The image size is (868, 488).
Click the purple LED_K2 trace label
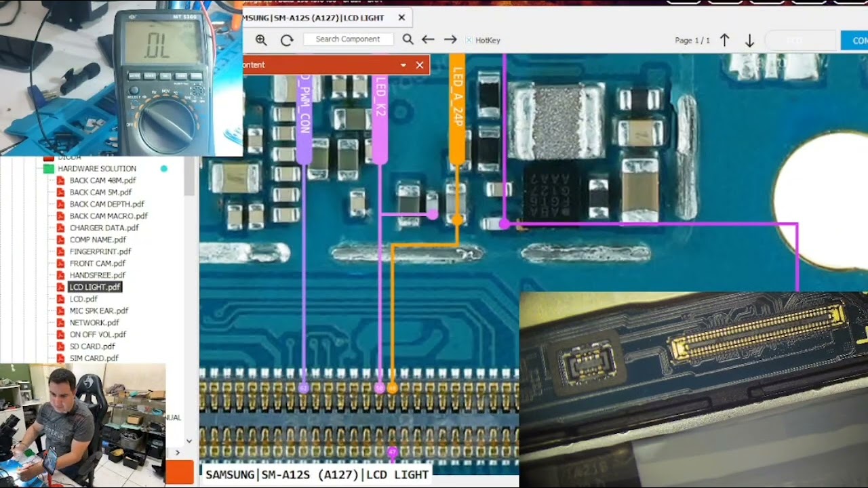(380, 108)
